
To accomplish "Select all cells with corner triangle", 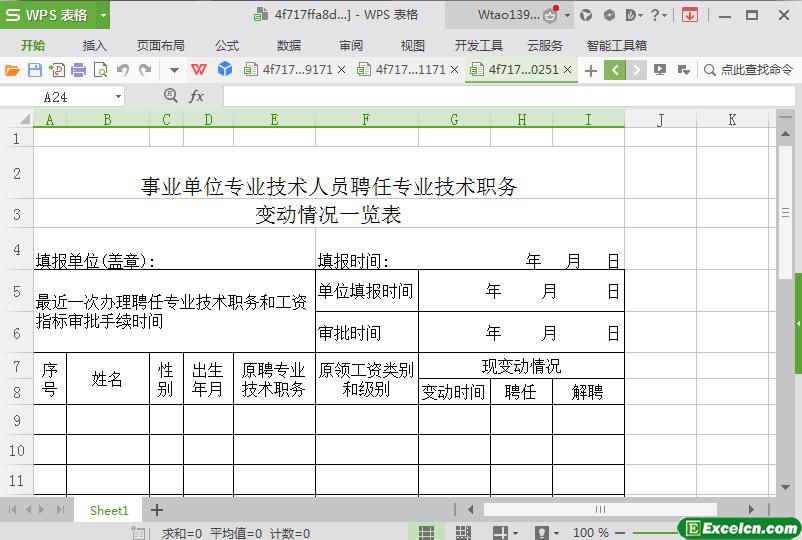I will 23,120.
